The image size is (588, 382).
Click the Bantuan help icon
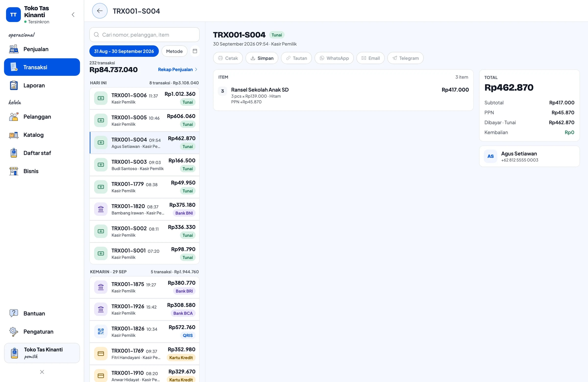(14, 313)
